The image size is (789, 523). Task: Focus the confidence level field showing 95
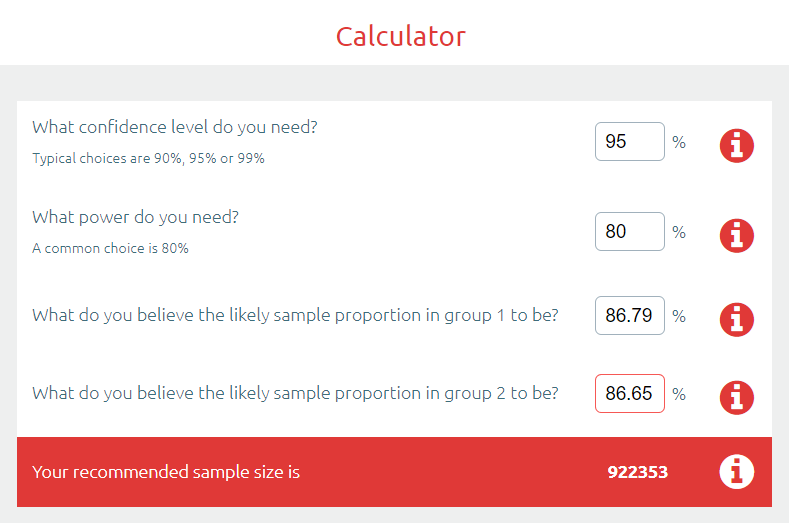[629, 142]
